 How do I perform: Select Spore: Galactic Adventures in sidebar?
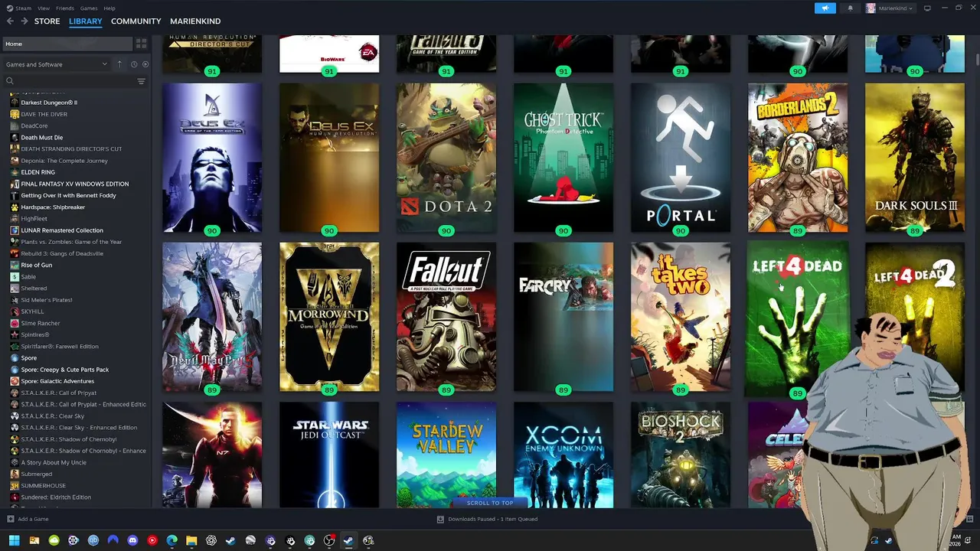(x=57, y=381)
